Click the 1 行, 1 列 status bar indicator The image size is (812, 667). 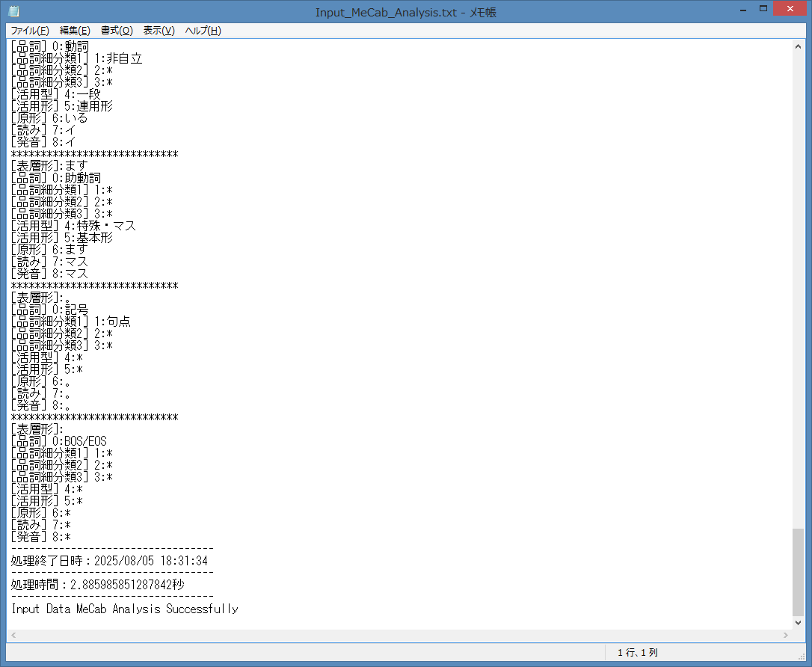click(637, 653)
